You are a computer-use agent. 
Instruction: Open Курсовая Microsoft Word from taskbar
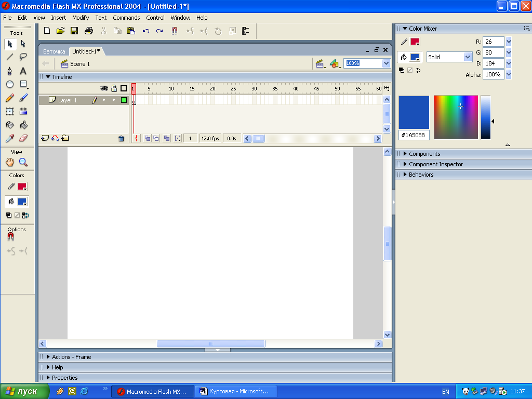[236, 391]
